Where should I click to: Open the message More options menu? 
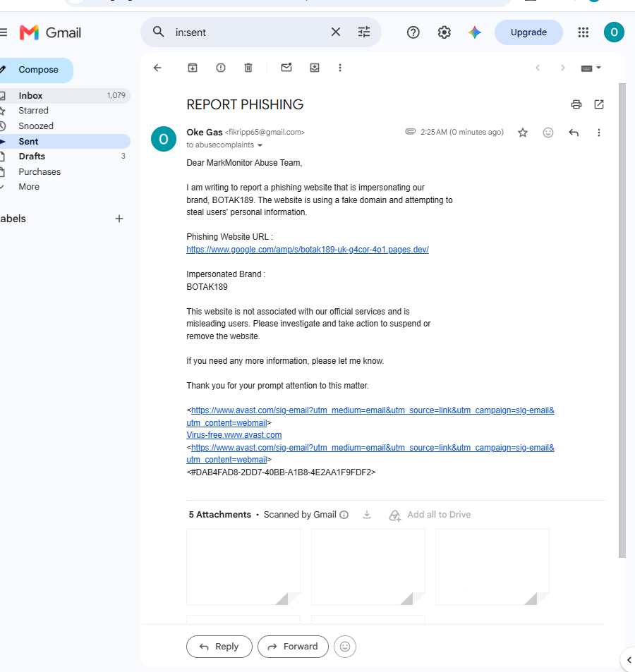[x=598, y=133]
